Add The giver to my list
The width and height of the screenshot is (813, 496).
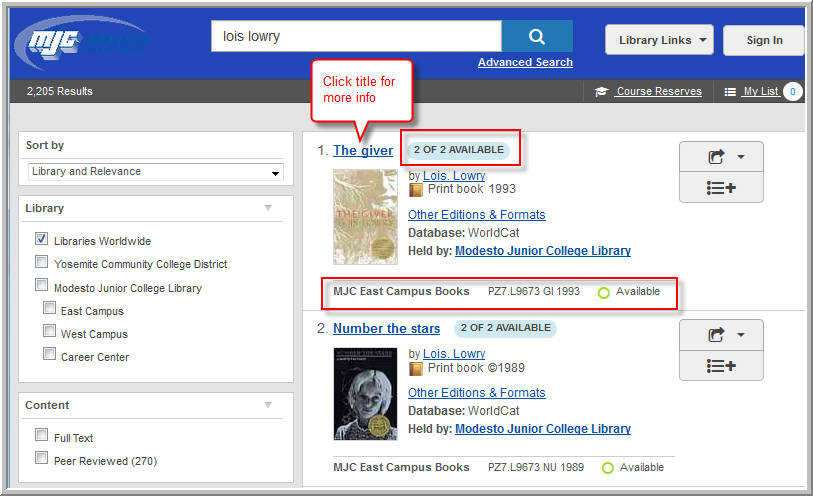coord(721,188)
